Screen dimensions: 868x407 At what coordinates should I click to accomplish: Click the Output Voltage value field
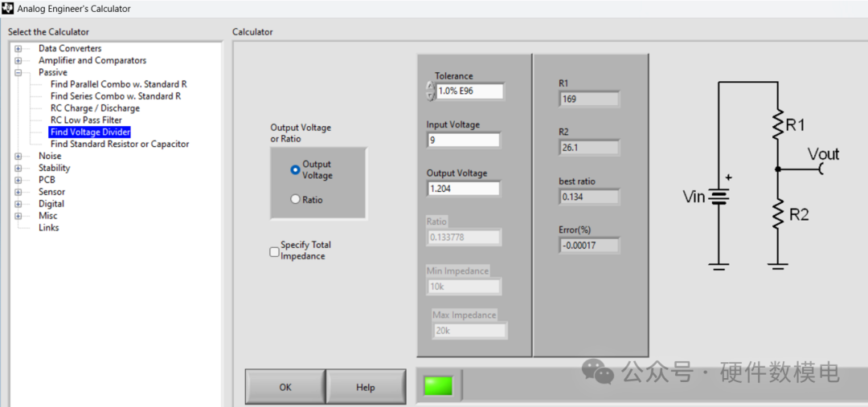pos(464,189)
